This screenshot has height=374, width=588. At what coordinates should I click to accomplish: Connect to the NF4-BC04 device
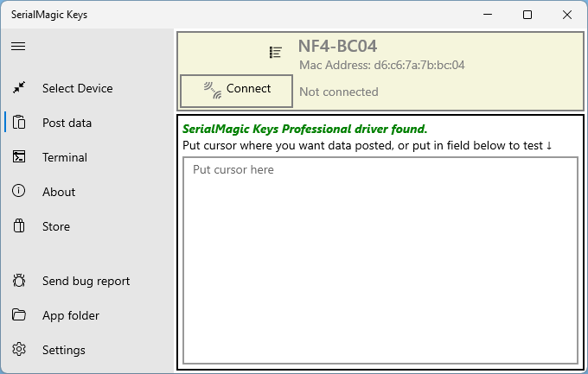[x=236, y=91]
